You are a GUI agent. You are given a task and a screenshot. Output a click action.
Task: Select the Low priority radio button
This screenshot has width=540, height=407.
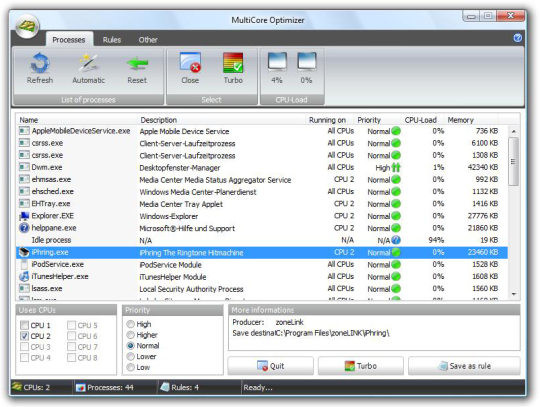point(131,367)
